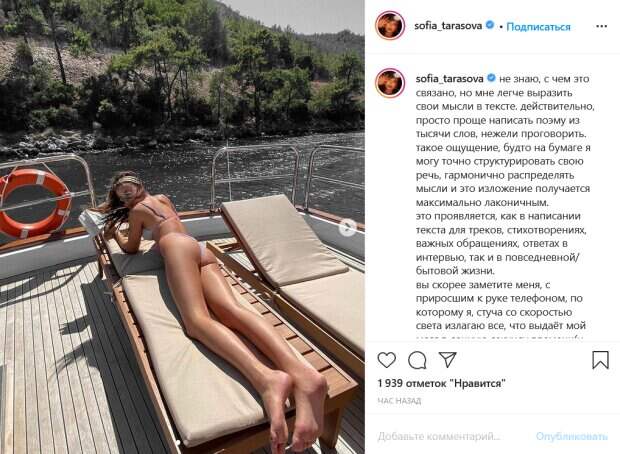Viewport: 620px width, 454px height.
Task: Share post using the paper plane icon
Action: (x=448, y=360)
